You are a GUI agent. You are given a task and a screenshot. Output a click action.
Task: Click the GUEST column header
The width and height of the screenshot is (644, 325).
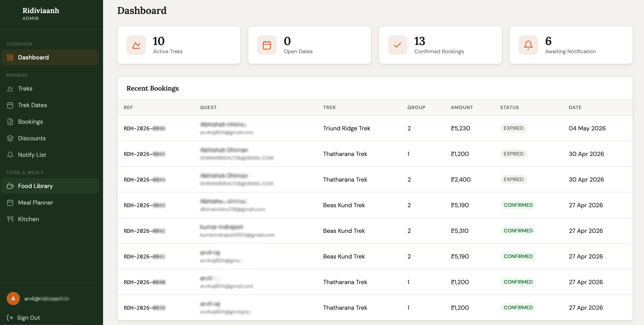pos(208,107)
